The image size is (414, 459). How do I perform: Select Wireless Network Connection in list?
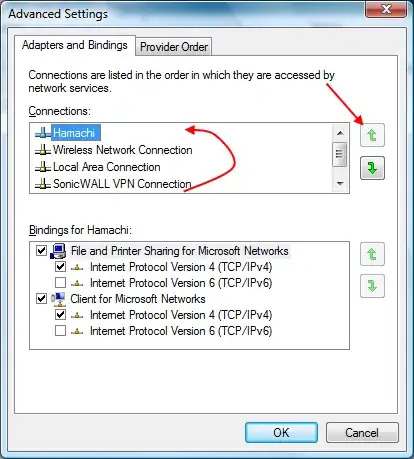coord(114,150)
